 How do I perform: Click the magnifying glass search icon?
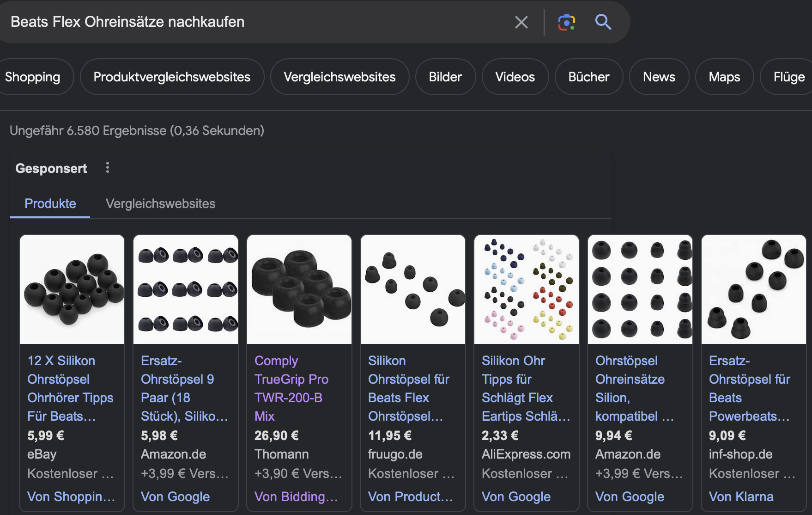coord(603,22)
